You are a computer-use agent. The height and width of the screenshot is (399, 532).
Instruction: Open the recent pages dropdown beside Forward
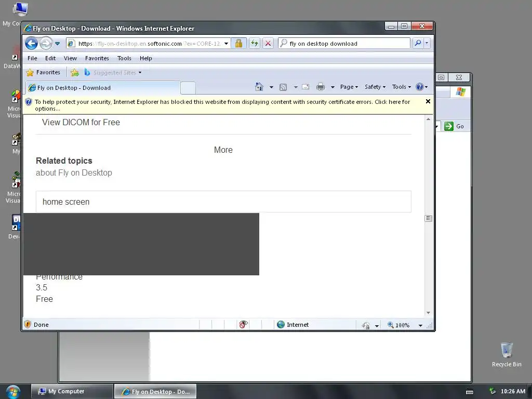coord(57,44)
